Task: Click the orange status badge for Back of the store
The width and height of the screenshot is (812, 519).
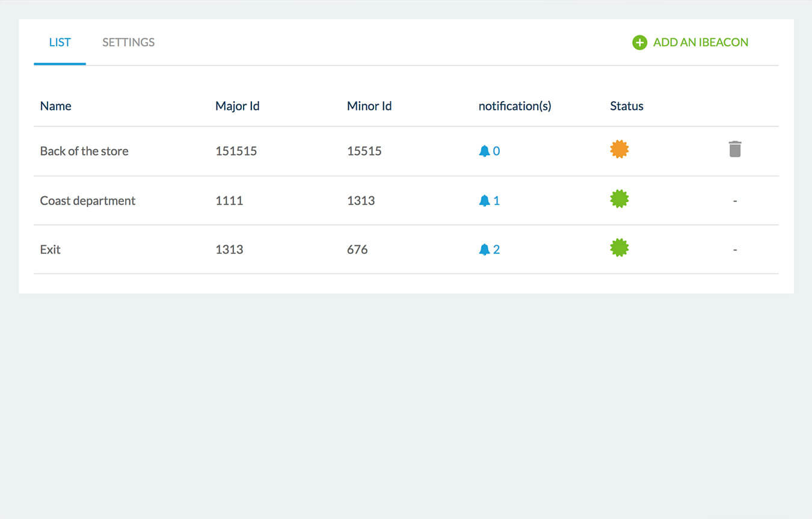Action: tap(619, 149)
